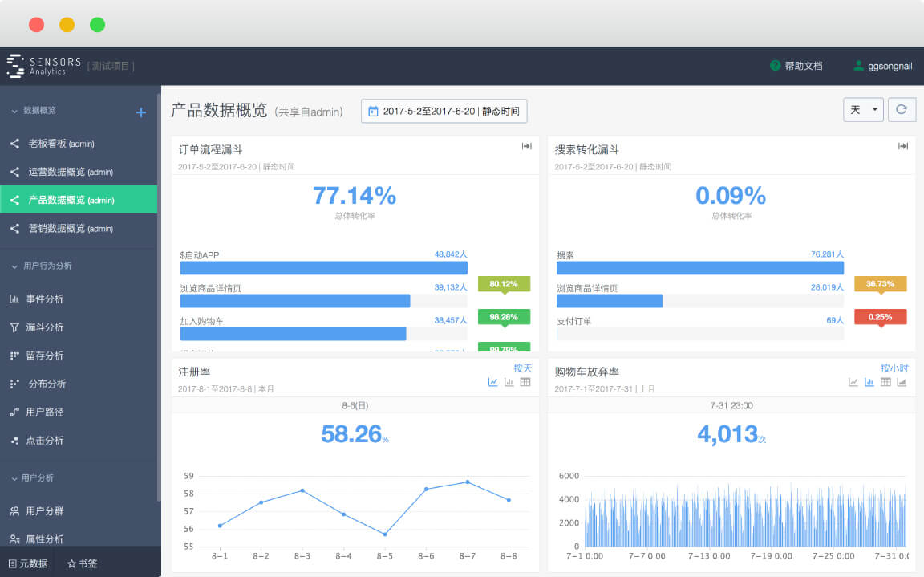Show 购物车放弃率 as area chart
Image resolution: width=924 pixels, height=577 pixels.
coord(902,382)
